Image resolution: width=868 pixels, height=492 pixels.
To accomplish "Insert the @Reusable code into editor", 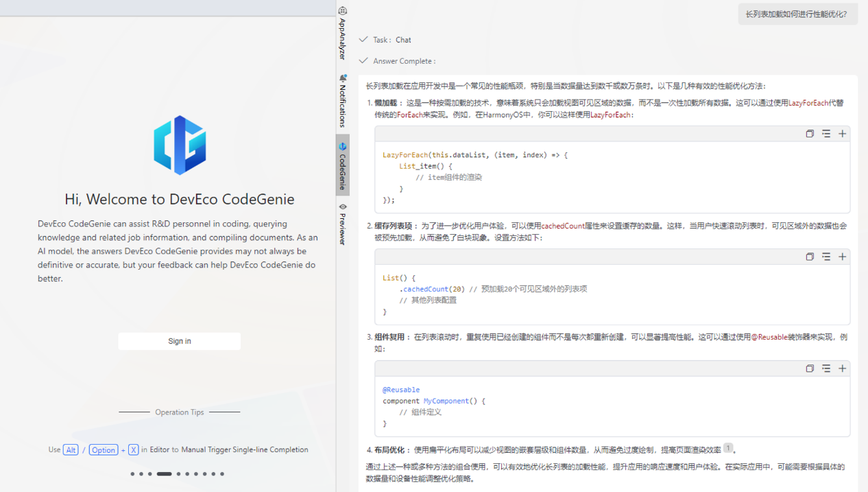I will (x=826, y=368).
